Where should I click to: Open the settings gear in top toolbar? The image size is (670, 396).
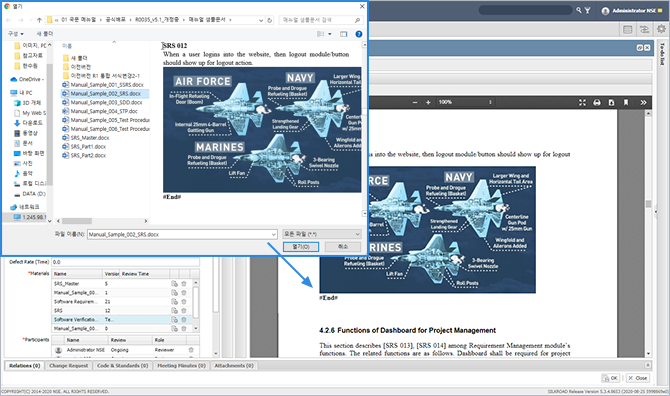click(661, 29)
